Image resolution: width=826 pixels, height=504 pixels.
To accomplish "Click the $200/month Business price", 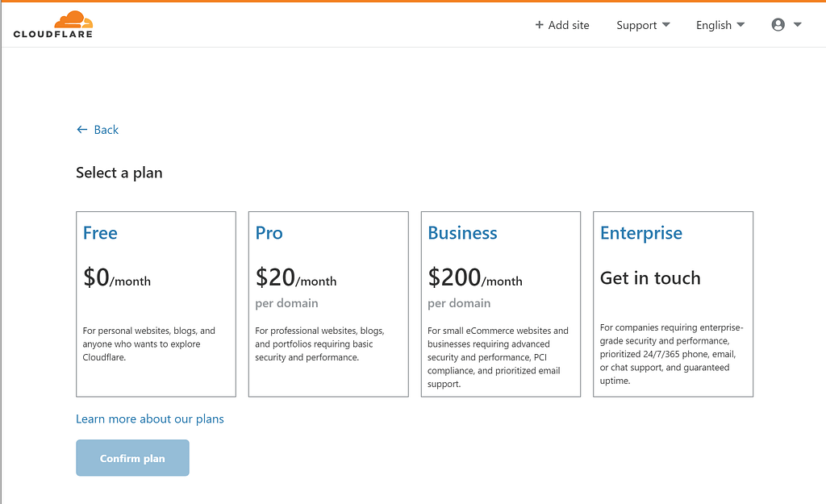I will coord(474,277).
